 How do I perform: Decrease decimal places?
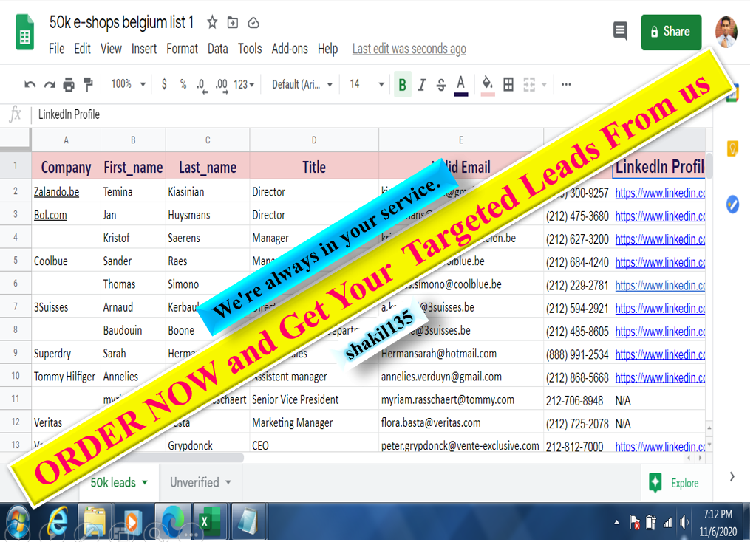point(202,85)
